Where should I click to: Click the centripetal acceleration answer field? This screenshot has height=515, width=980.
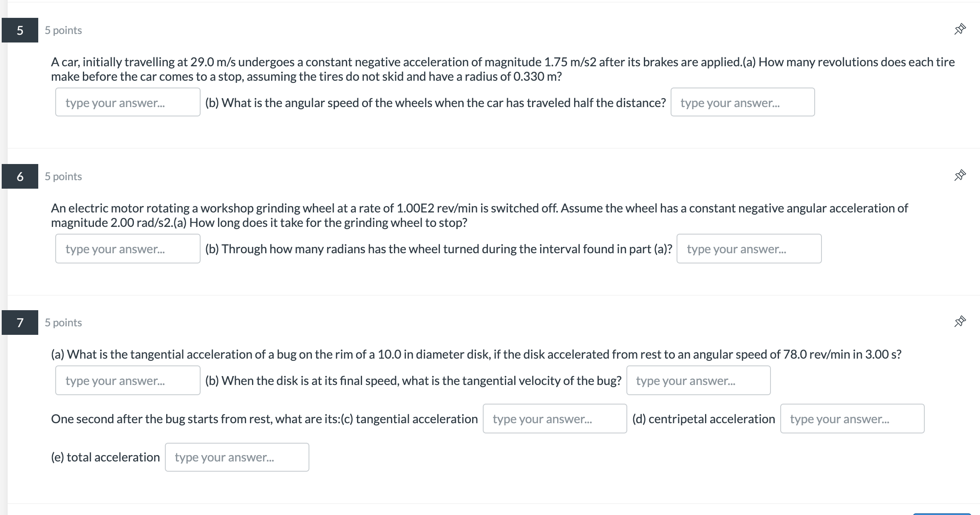click(852, 419)
